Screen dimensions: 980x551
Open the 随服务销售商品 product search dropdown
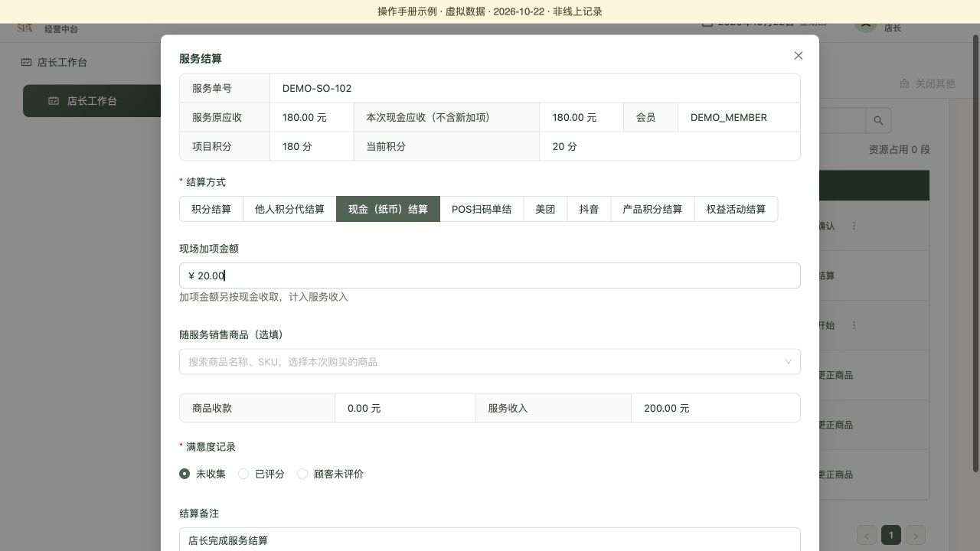[x=490, y=362]
